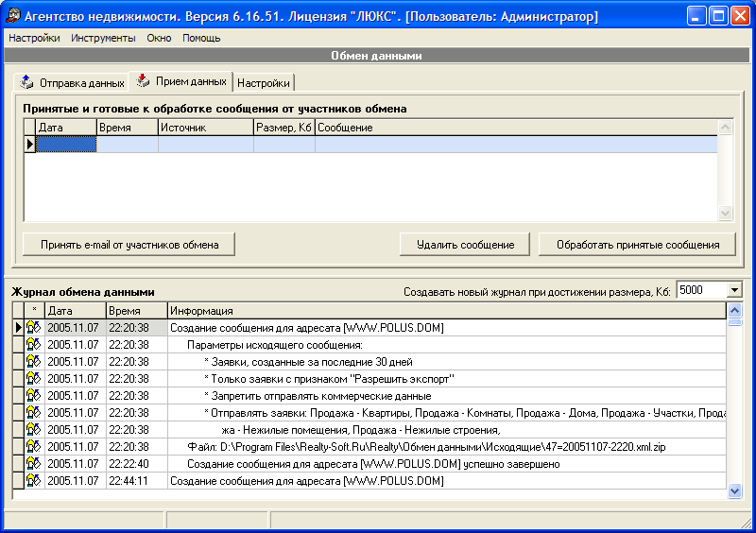
Task: Switch to the Отправка данных tab
Action: pyautogui.click(x=72, y=82)
